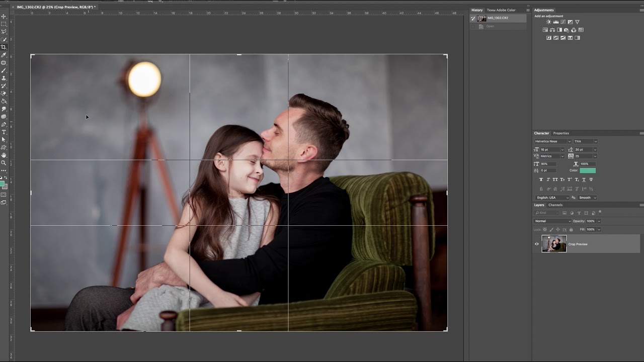
Task: Switch to the Channels tab
Action: tap(555, 205)
